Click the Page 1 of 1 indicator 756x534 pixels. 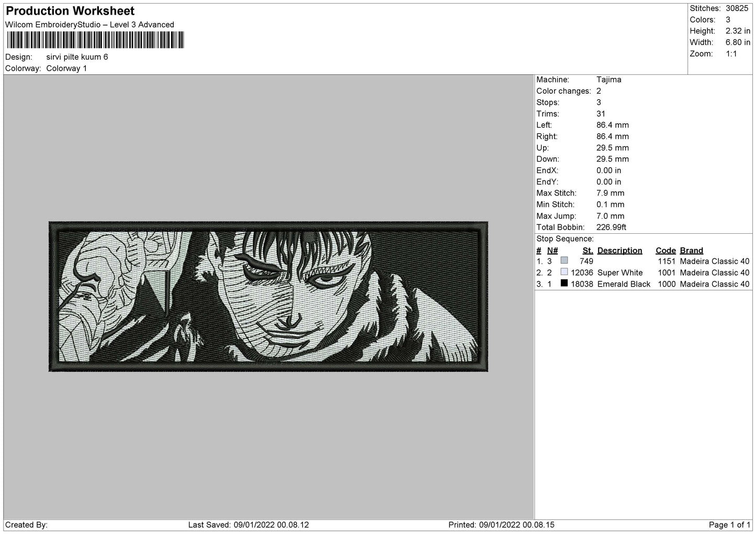(x=729, y=525)
